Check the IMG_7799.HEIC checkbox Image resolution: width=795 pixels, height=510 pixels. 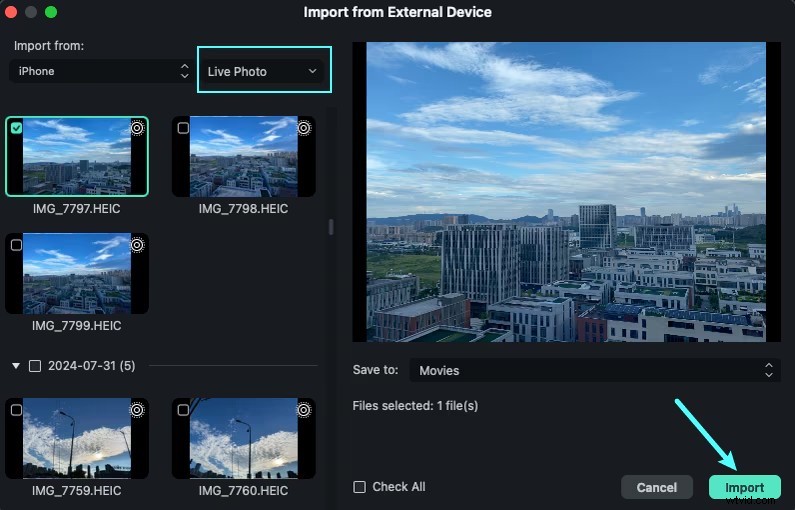17,245
